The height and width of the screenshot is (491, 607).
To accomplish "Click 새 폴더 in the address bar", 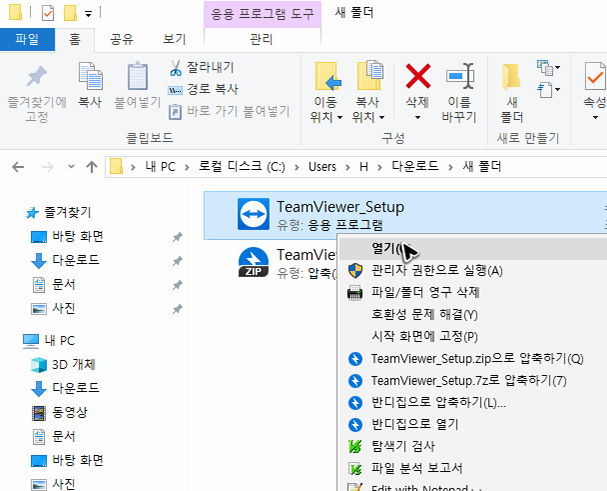I will pos(482,167).
